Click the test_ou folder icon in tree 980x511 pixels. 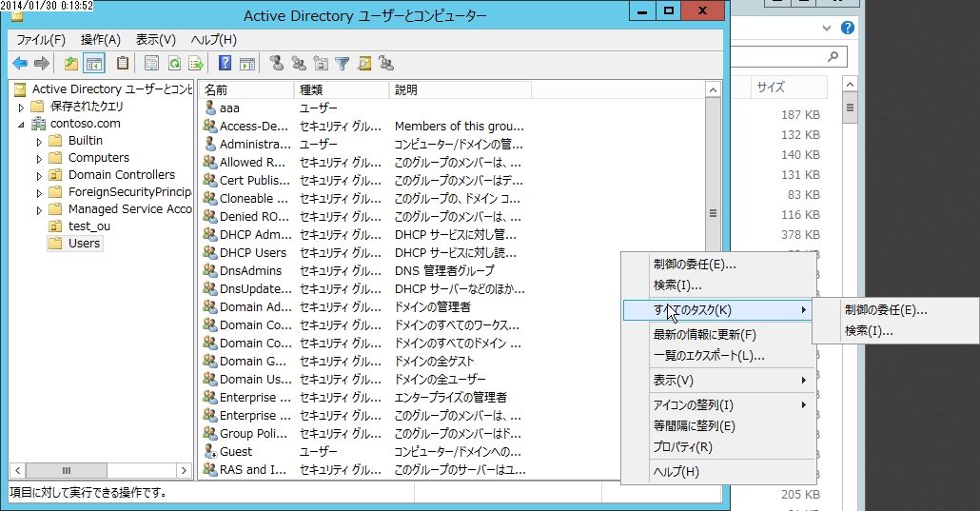[x=55, y=226]
